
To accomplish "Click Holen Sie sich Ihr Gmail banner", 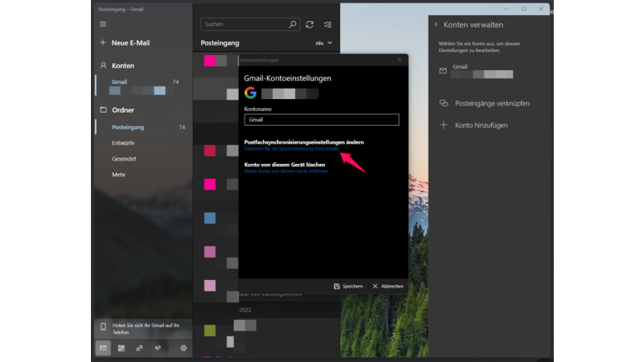I will [143, 328].
